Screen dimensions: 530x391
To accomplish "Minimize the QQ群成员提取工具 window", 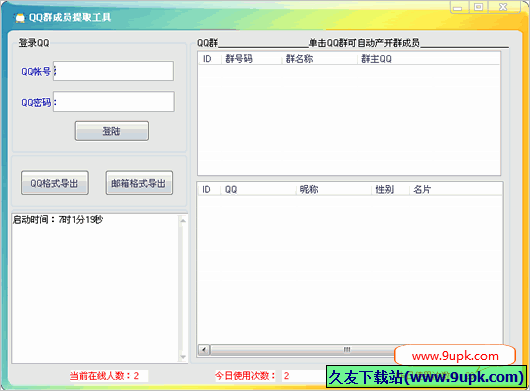I will tap(458, 7).
